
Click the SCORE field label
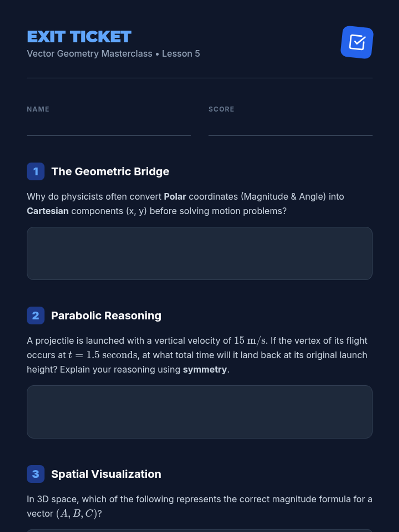click(x=221, y=109)
